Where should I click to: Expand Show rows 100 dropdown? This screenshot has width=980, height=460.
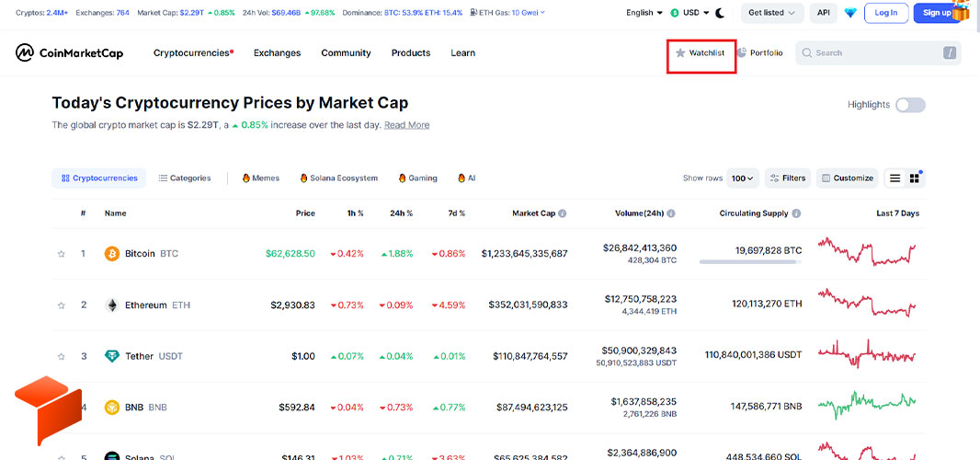click(x=743, y=178)
